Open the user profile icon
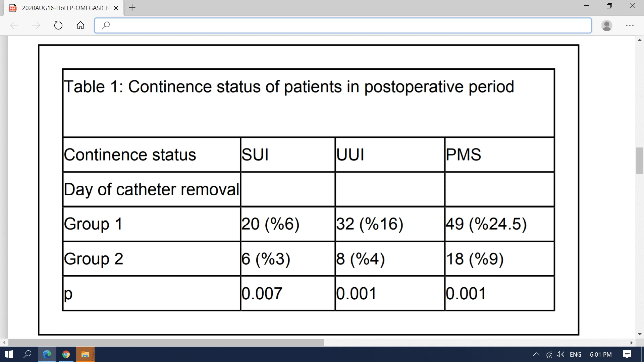 point(607,25)
